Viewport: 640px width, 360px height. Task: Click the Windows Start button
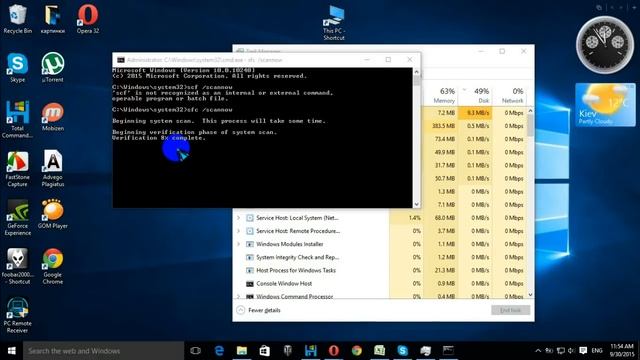coord(11,351)
